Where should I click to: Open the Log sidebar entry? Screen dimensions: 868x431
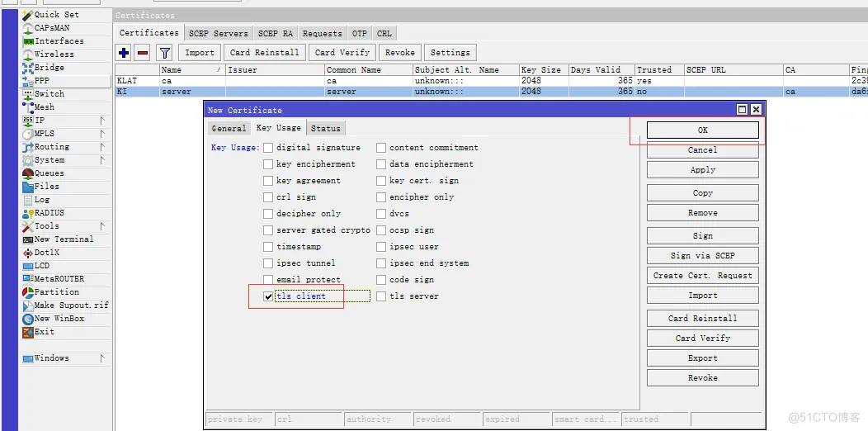[x=41, y=200]
